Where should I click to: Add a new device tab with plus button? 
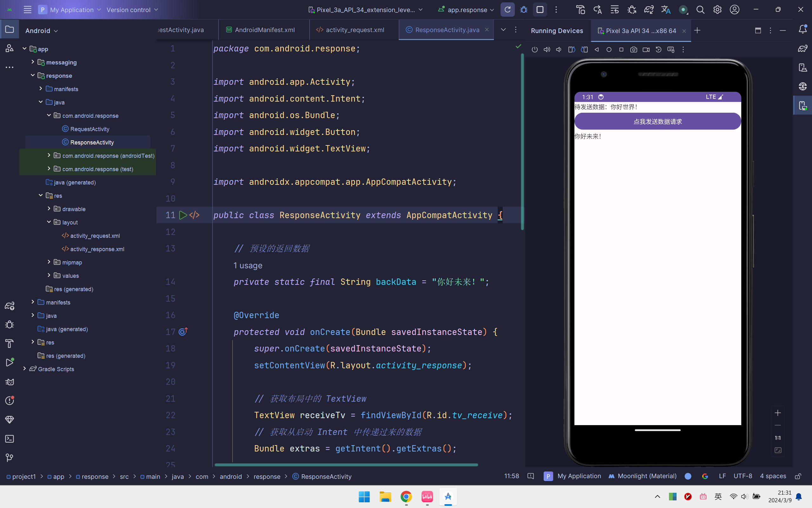(x=697, y=30)
